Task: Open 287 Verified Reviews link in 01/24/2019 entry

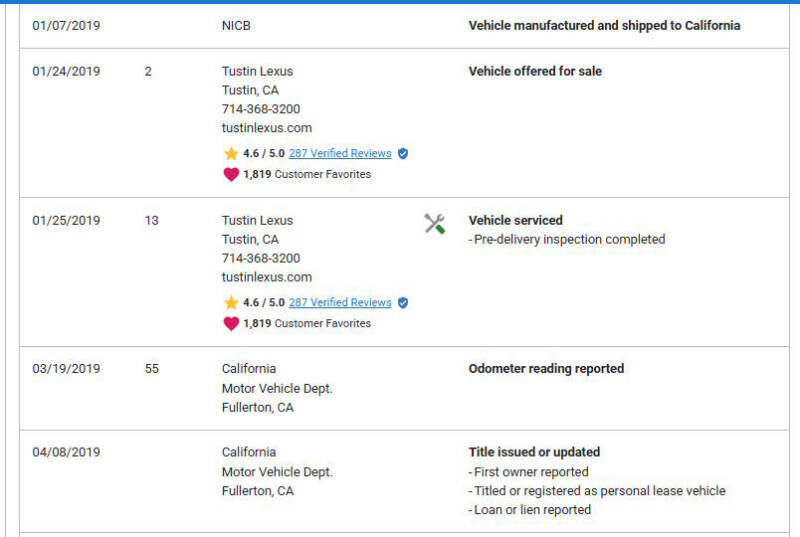Action: (x=340, y=154)
